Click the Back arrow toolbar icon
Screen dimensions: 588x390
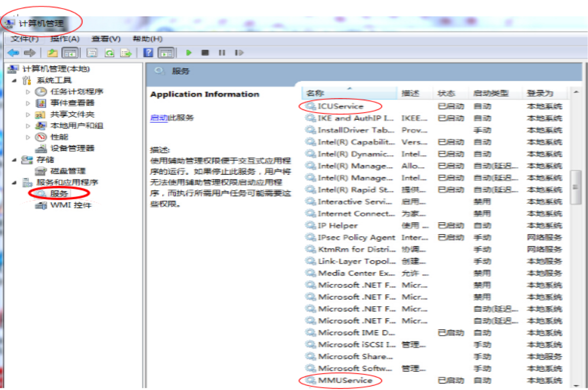(13, 52)
